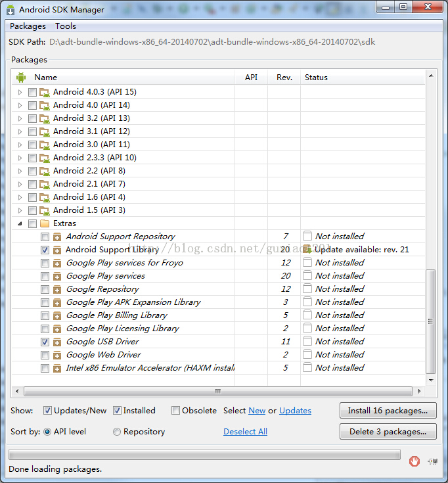Click package icon of Google USB Driver
Screen dimensions: 448x483
click(x=57, y=342)
